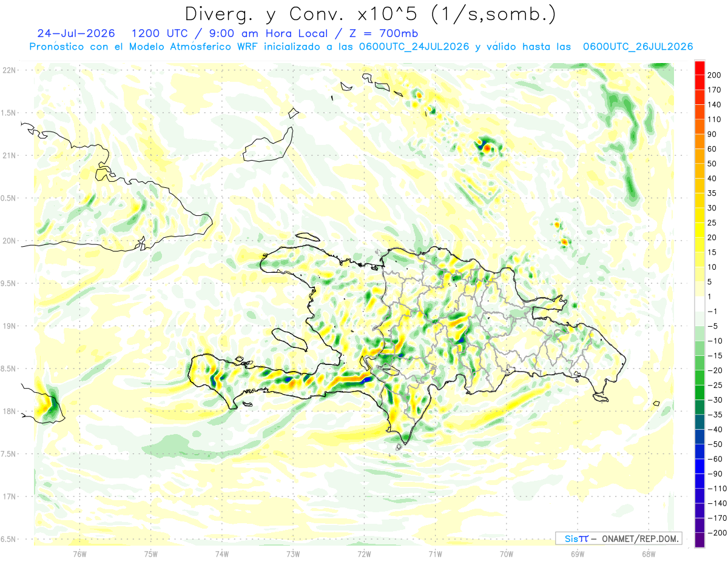
Task: Click the '-30' color scale value
Action: (x=715, y=400)
